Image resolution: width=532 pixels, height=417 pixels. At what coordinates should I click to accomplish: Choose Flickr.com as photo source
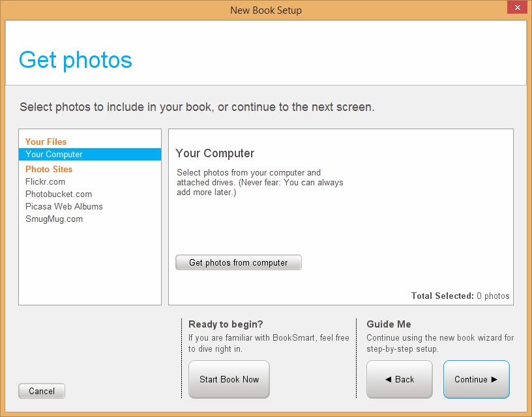click(x=46, y=182)
